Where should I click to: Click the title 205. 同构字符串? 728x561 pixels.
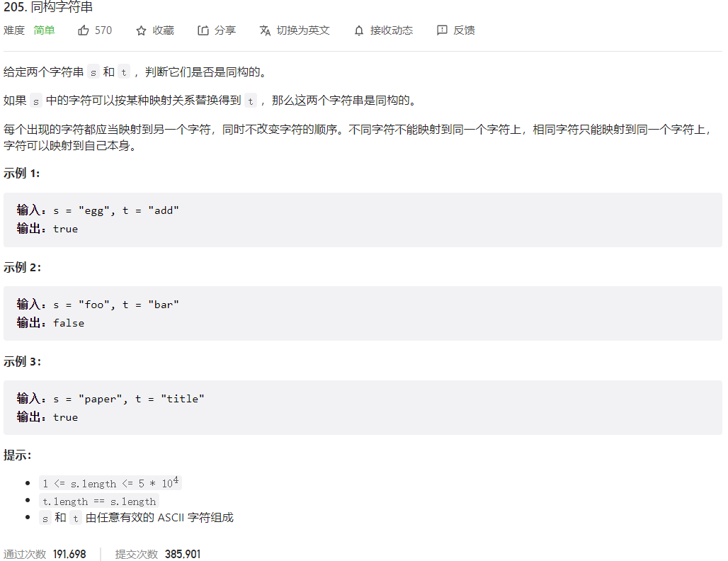click(48, 7)
